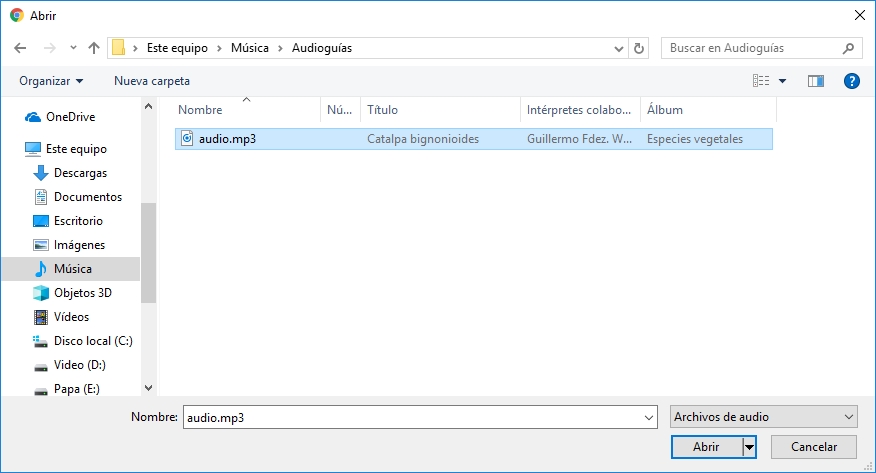Refresh the Audioguías folder view
Viewport: 876px width, 473px height.
[x=641, y=48]
